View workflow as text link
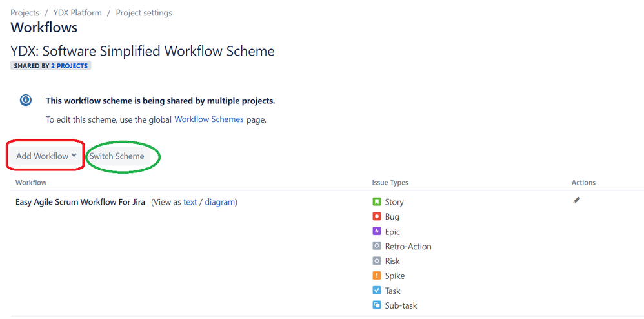The image size is (644, 319). coord(190,202)
